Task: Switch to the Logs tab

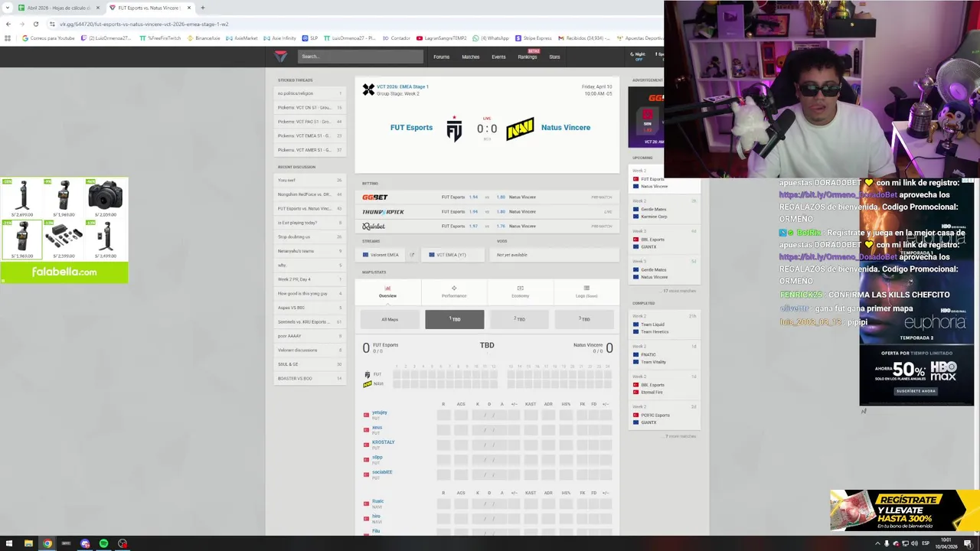Action: point(586,292)
